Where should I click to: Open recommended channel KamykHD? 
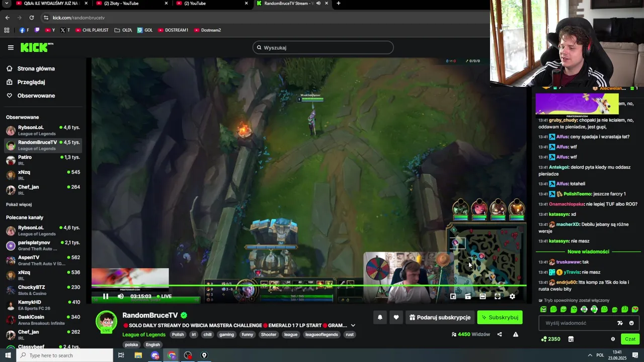pos(43,305)
